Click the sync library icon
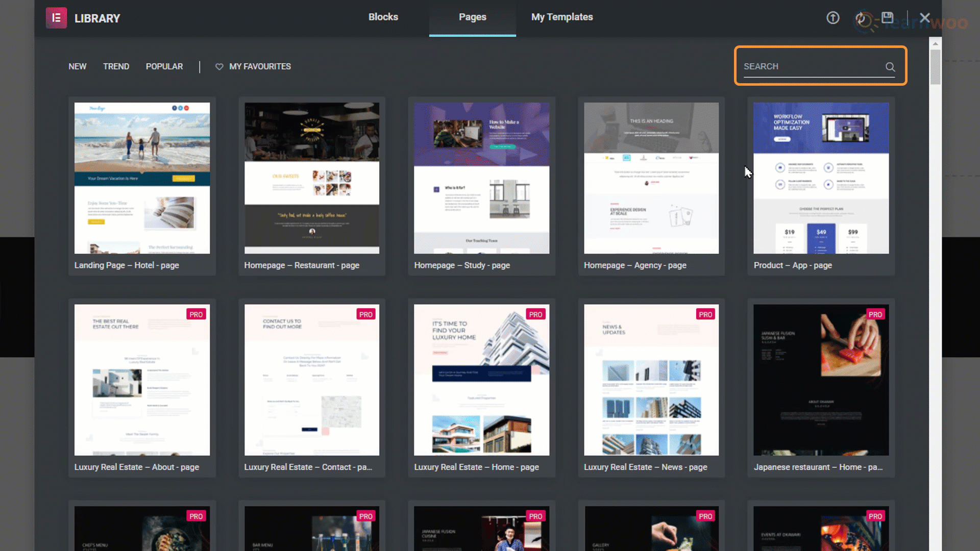The height and width of the screenshot is (551, 980). (x=861, y=18)
